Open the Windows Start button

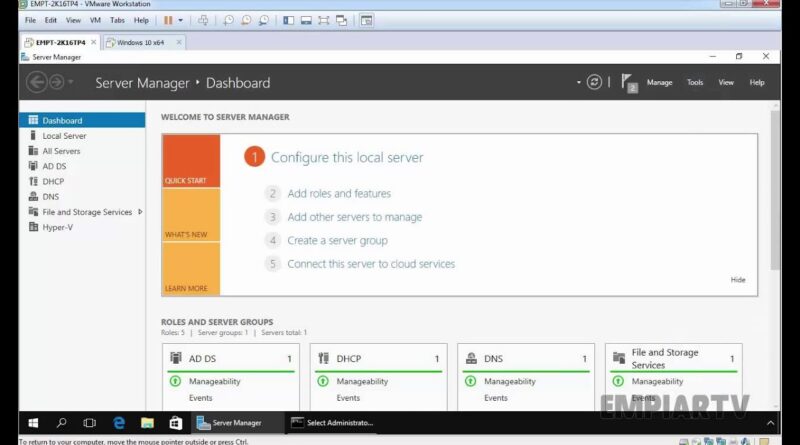33,423
